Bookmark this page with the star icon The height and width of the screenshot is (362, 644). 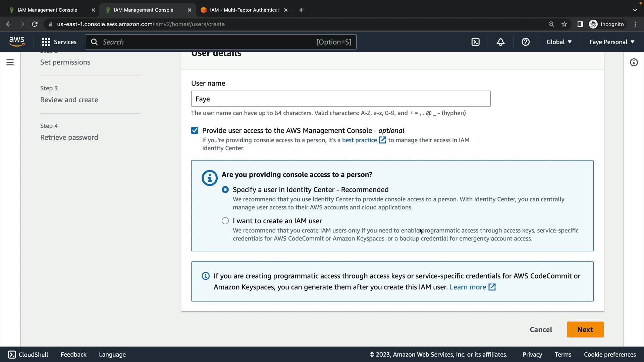click(564, 24)
